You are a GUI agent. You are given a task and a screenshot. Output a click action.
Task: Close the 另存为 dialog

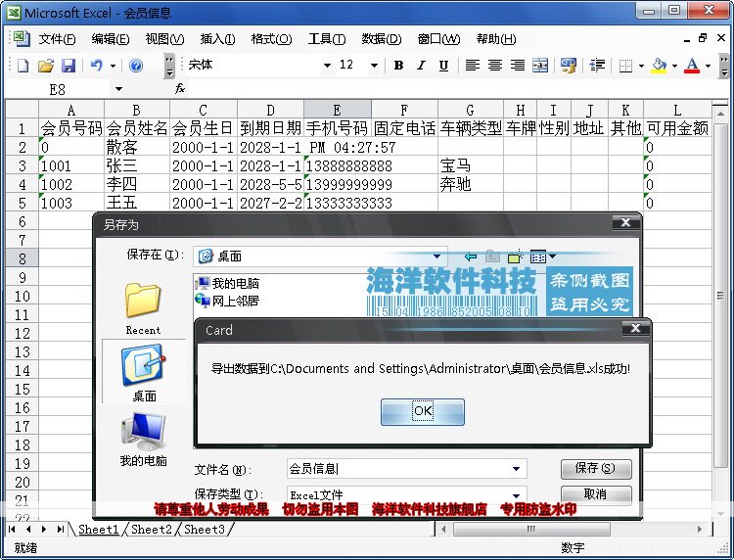tap(626, 223)
